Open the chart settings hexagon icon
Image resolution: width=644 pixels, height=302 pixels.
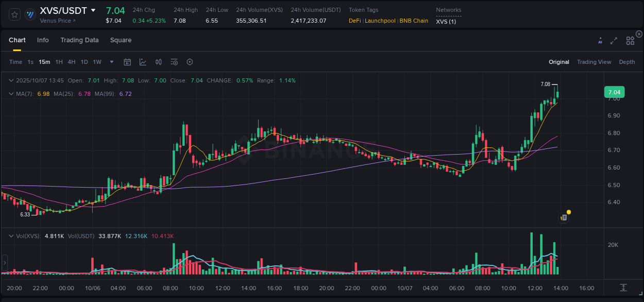(190, 62)
